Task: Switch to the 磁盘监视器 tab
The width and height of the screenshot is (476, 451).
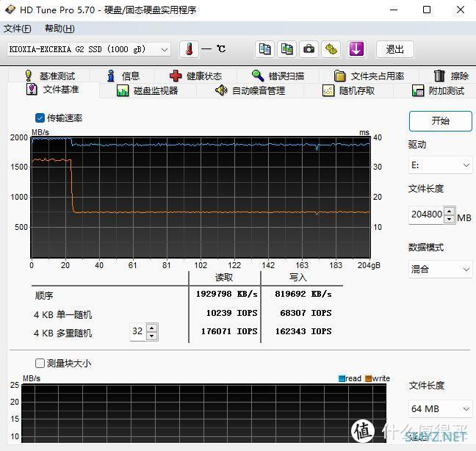Action: [147, 91]
